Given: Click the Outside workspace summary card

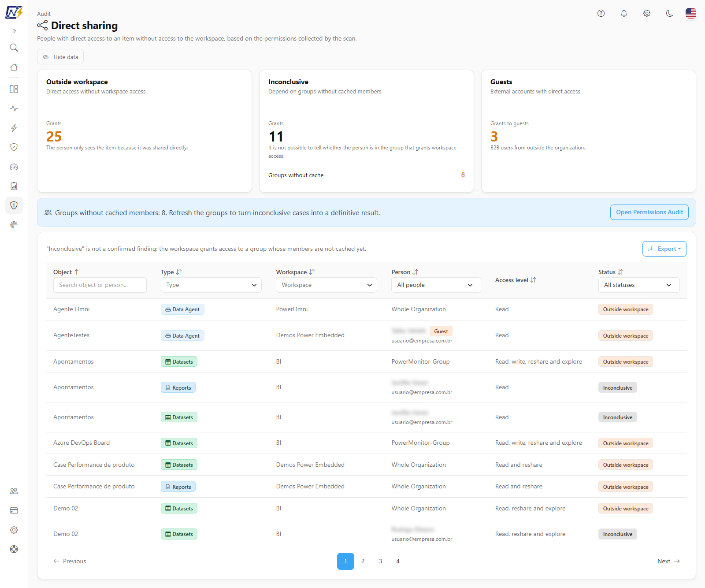Looking at the screenshot, I should tap(145, 131).
